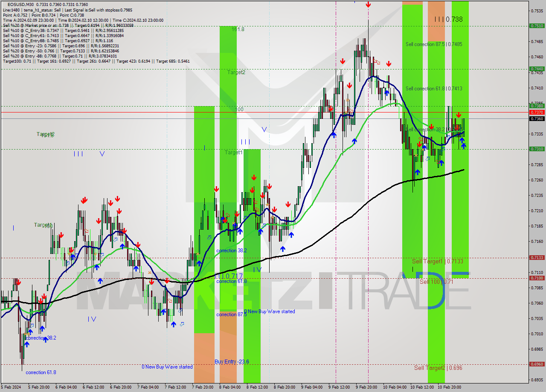Click the 'Sell 100 | 0.71' label

pyautogui.click(x=436, y=282)
